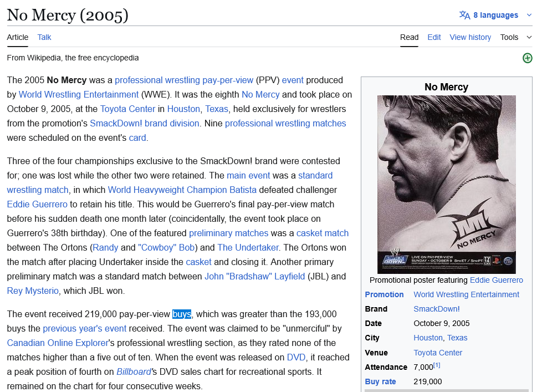Click the No Mercy infobox title

click(446, 87)
